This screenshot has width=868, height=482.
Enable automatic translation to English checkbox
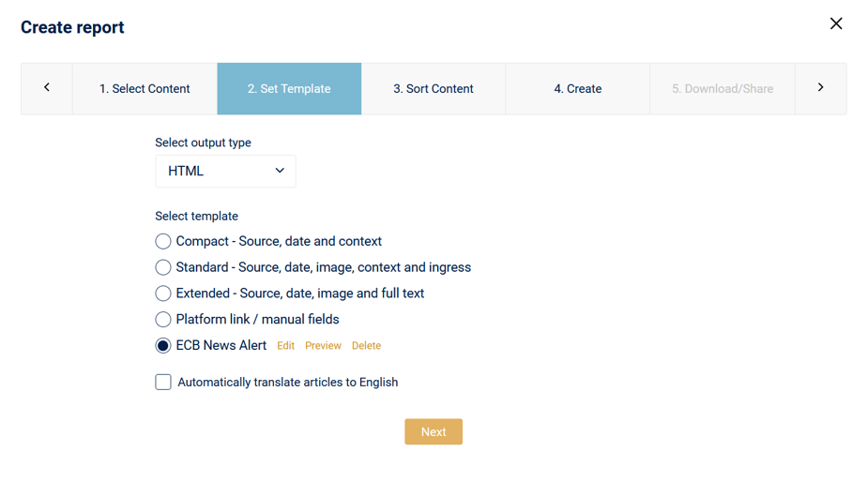click(x=162, y=383)
